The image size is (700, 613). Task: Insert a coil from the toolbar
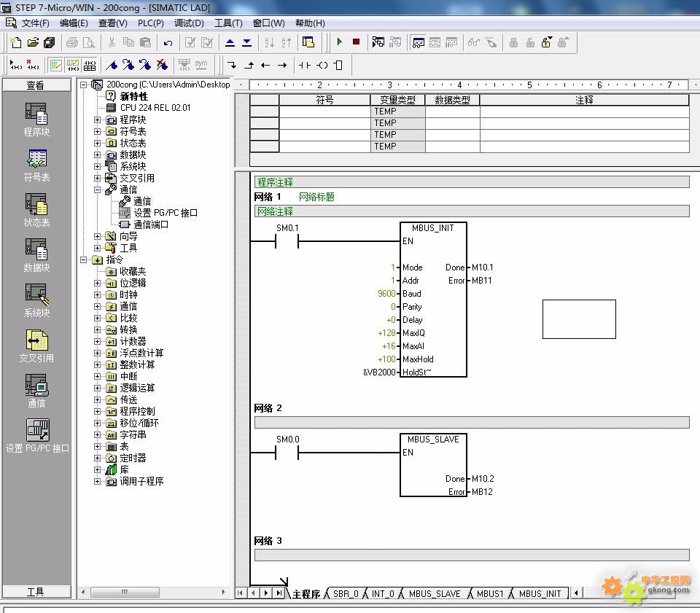click(322, 65)
